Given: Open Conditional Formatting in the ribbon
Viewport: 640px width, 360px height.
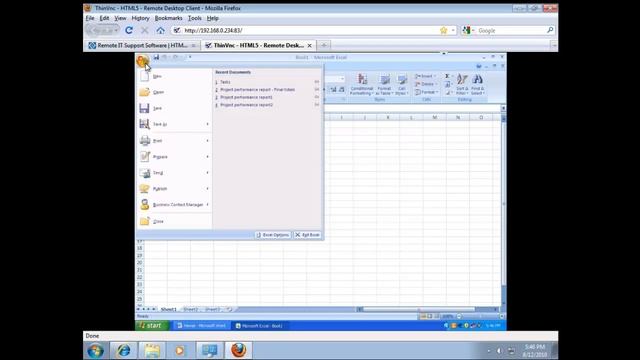Looking at the screenshot, I should (362, 85).
